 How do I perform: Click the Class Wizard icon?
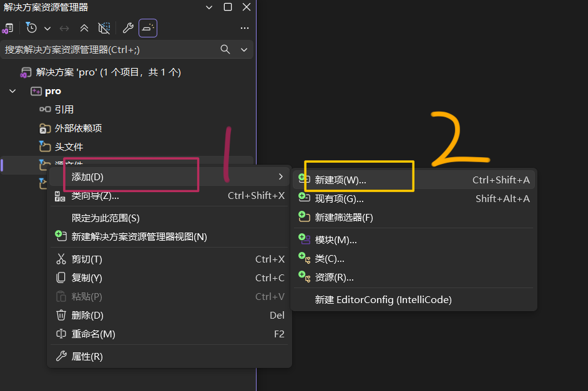click(60, 196)
